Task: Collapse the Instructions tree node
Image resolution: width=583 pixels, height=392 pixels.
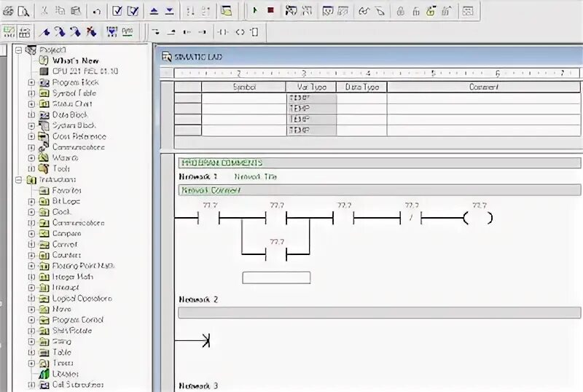Action: point(19,180)
